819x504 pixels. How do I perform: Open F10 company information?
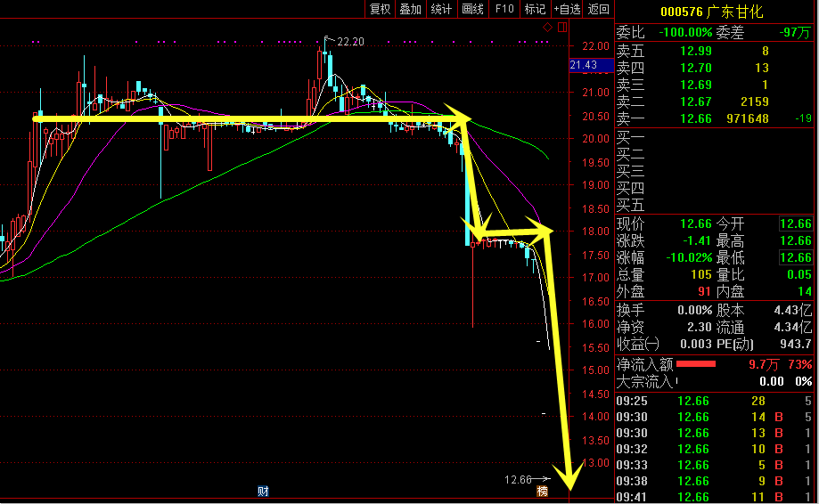[504, 9]
